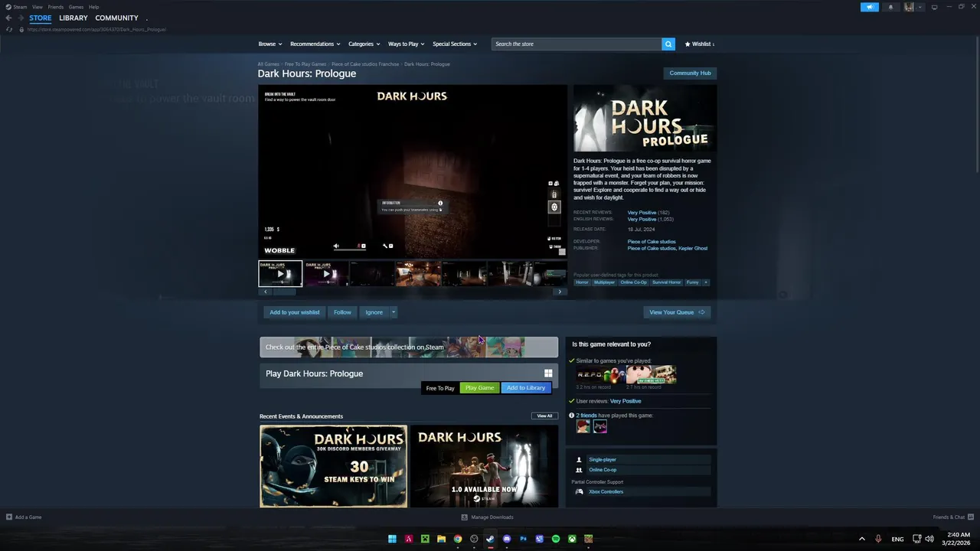Click View All events button
The width and height of the screenshot is (980, 551).
(544, 416)
